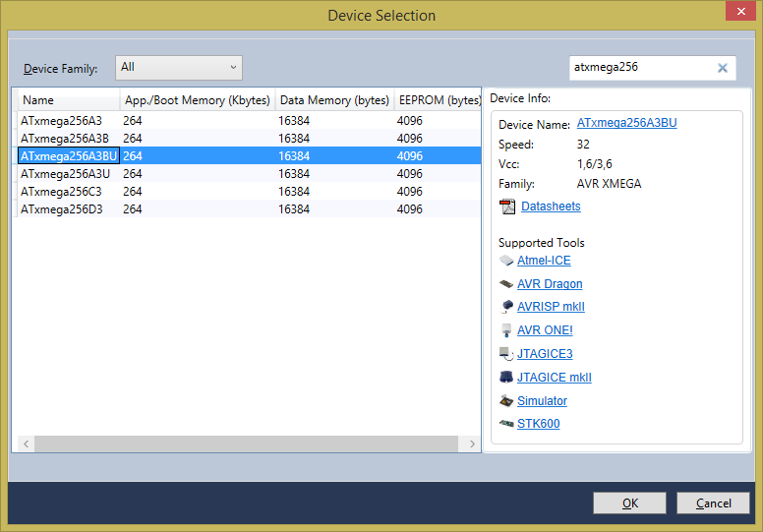Image resolution: width=763 pixels, height=532 pixels.
Task: Click the JTAGICE3 debugger icon
Action: [506, 354]
